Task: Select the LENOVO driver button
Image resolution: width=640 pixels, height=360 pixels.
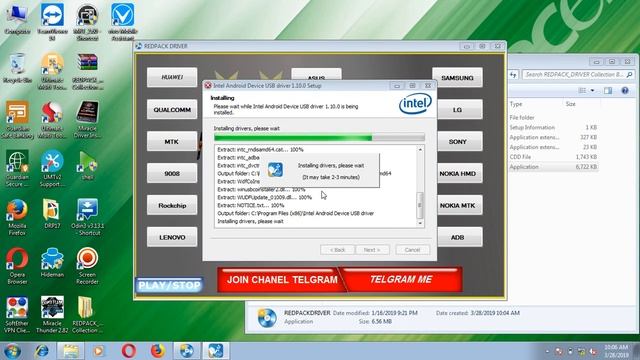Action: (x=172, y=237)
